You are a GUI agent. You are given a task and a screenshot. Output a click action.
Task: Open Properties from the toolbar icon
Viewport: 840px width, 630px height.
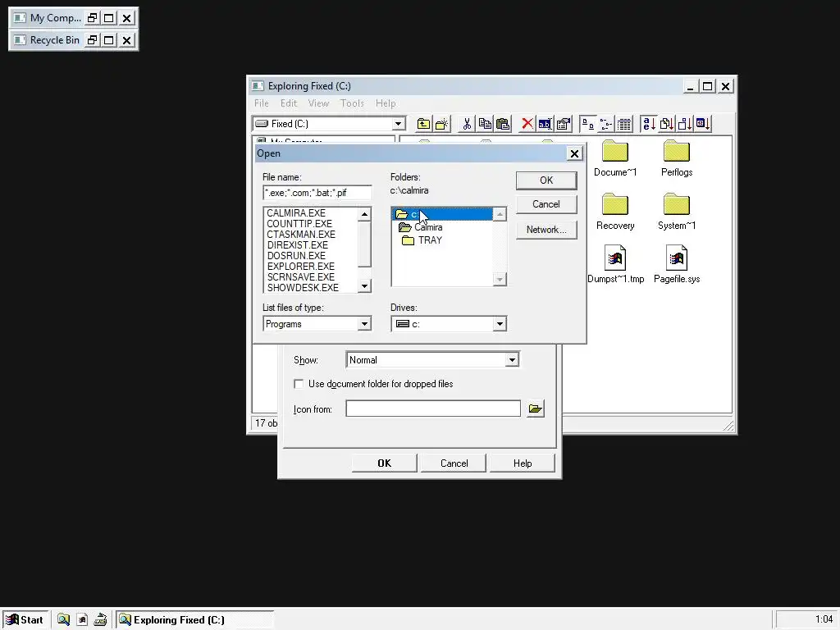[563, 125]
